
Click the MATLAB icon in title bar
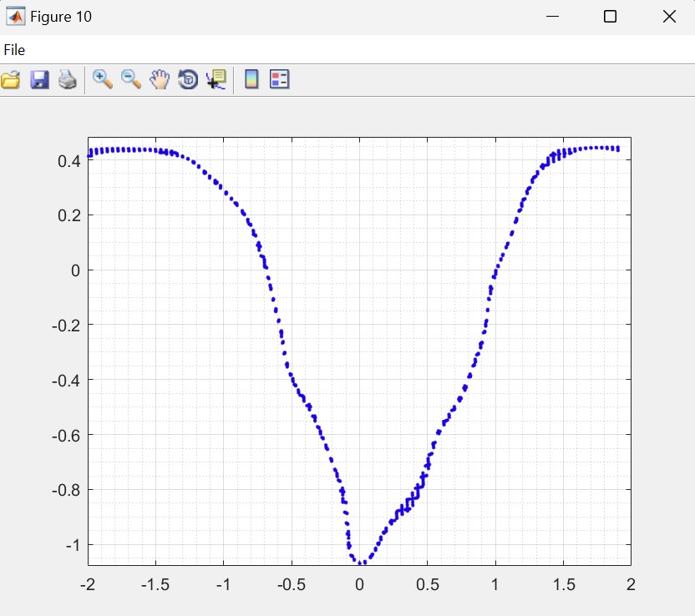[x=15, y=17]
